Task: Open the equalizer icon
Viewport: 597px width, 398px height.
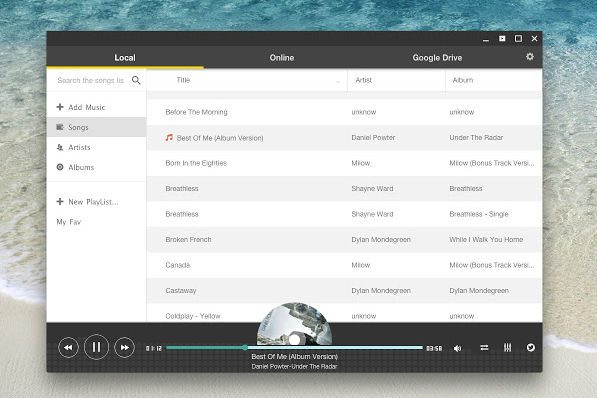Action: click(508, 347)
